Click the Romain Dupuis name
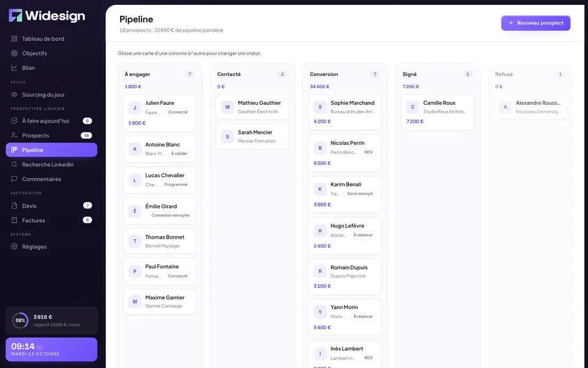The height and width of the screenshot is (368, 588). [x=349, y=267]
